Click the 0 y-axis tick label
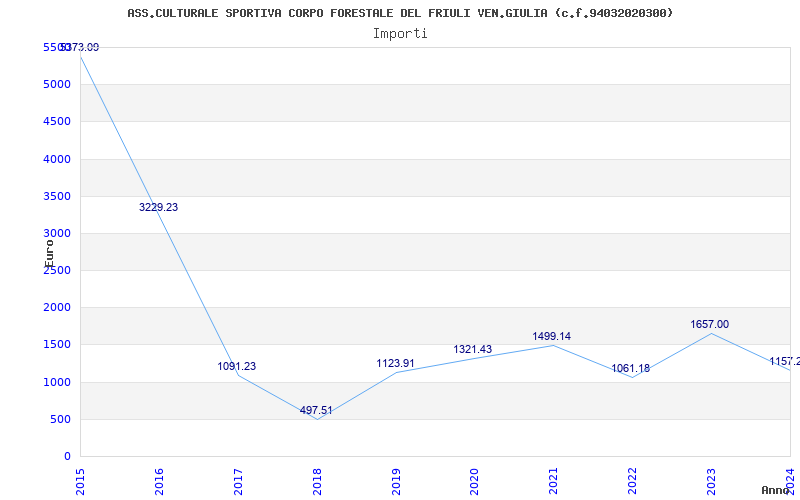Image resolution: width=800 pixels, height=500 pixels. point(67,456)
